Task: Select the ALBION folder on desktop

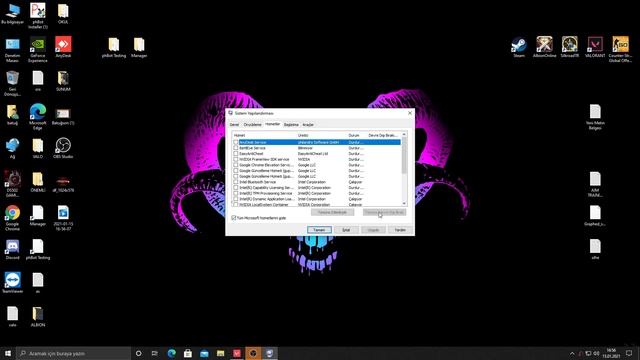Action: 38,316
